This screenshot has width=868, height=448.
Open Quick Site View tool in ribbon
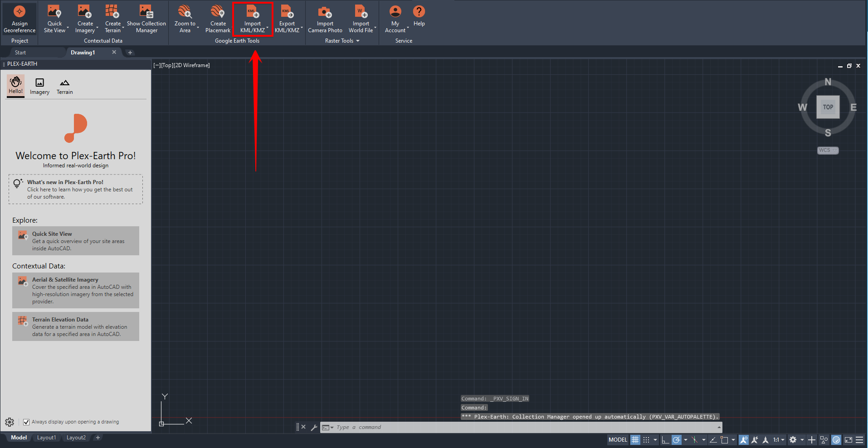pyautogui.click(x=54, y=19)
